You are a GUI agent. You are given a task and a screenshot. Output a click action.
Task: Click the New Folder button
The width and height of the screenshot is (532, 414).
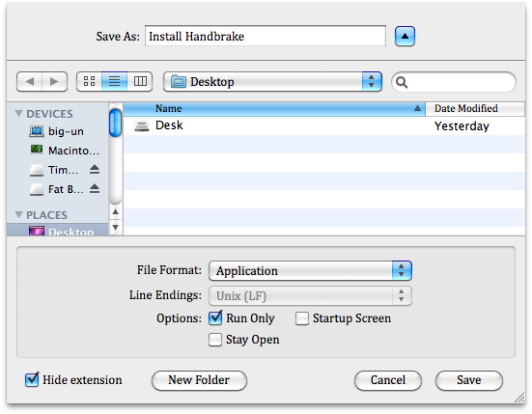tap(199, 380)
